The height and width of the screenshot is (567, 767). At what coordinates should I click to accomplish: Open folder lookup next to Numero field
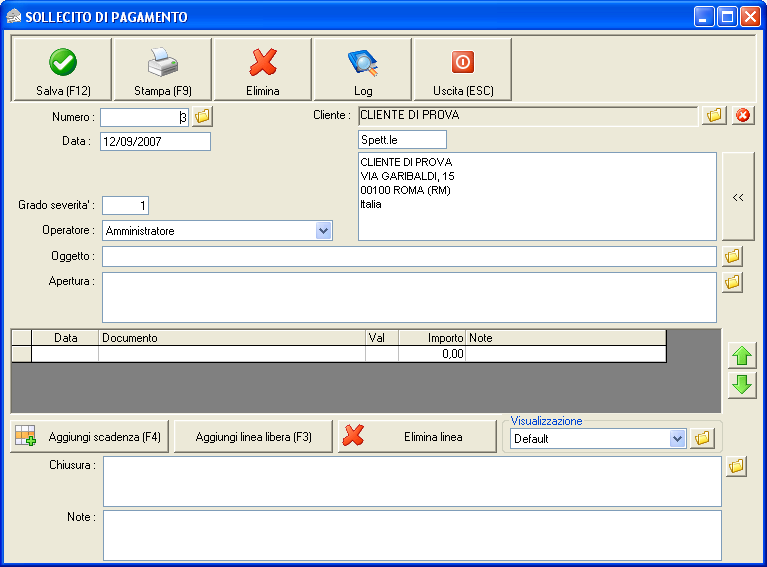coord(202,116)
